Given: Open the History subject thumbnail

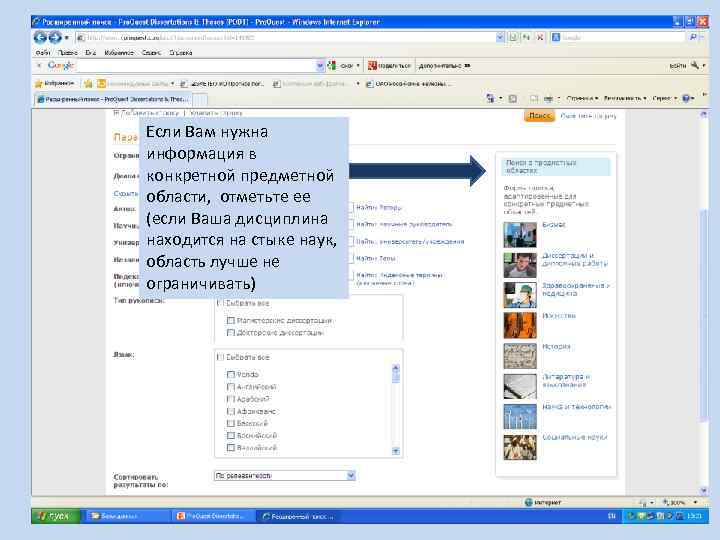Looking at the screenshot, I should tap(520, 356).
